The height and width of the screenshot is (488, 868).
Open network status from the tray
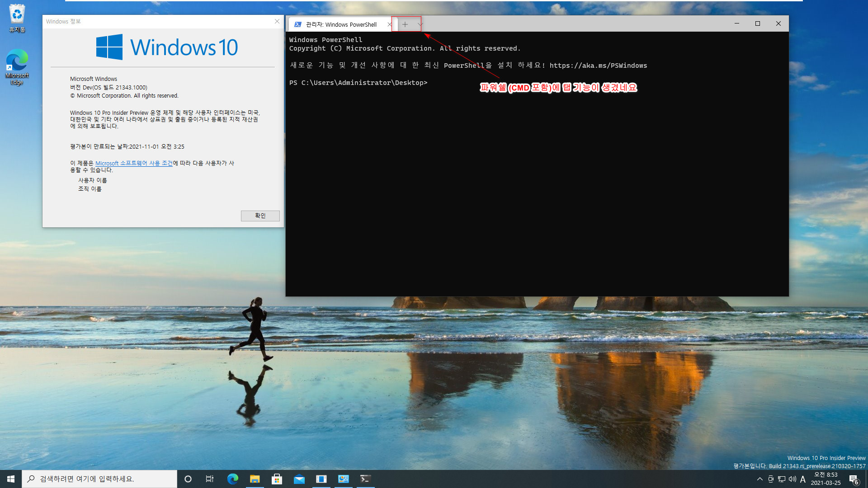(782, 479)
